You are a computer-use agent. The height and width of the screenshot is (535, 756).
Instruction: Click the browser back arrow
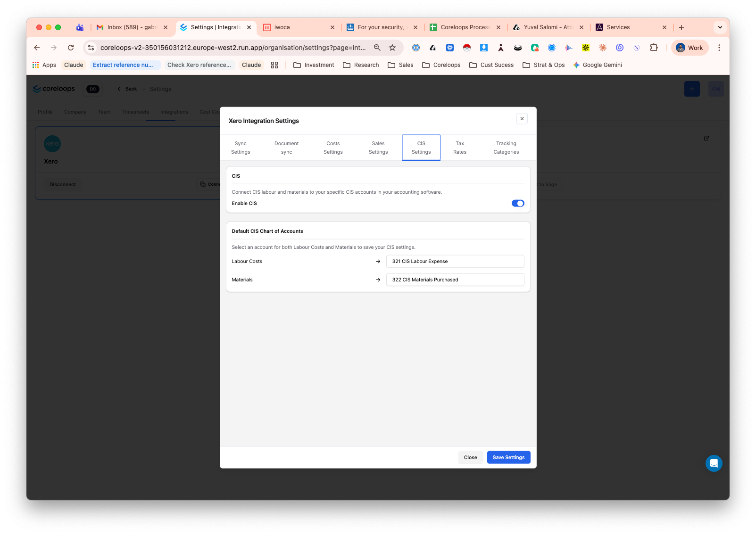click(x=37, y=48)
